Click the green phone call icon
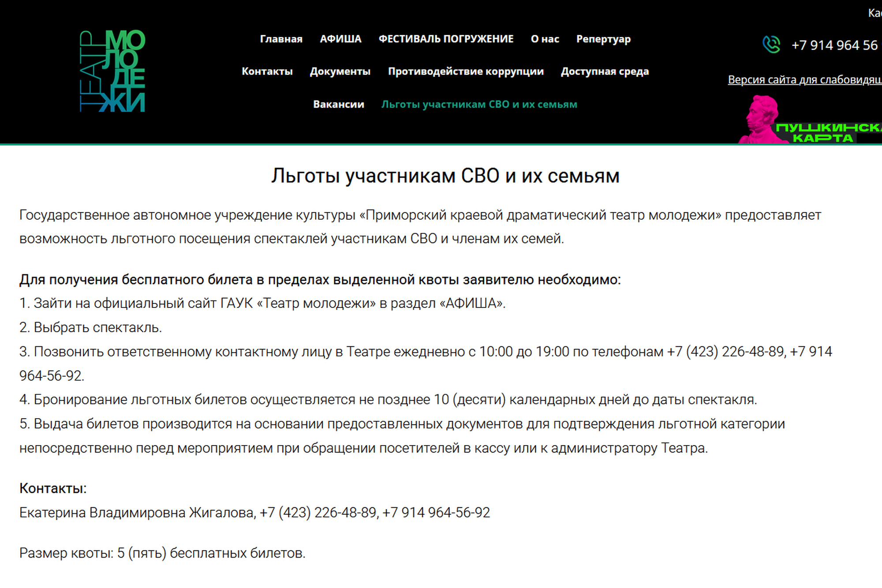 771,45
